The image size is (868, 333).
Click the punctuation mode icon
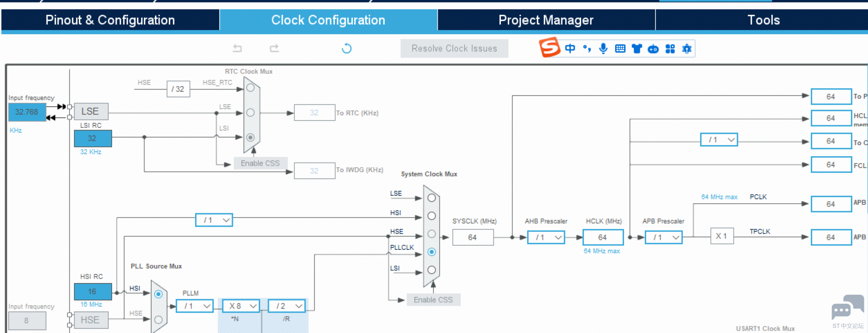click(x=587, y=48)
